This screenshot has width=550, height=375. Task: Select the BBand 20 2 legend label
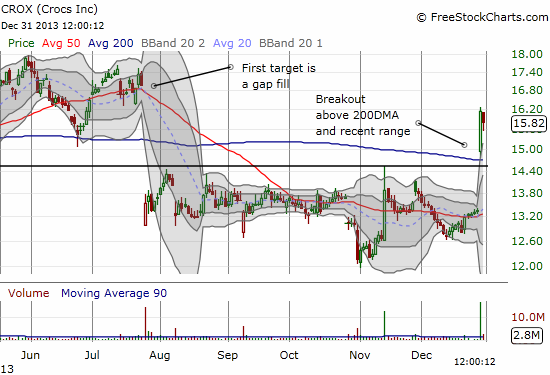click(173, 43)
